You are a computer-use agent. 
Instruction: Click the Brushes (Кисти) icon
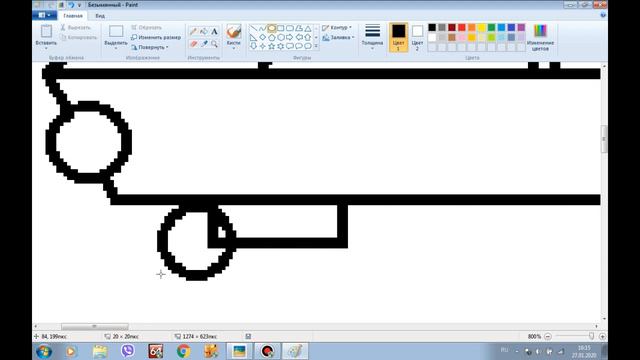coord(233,32)
